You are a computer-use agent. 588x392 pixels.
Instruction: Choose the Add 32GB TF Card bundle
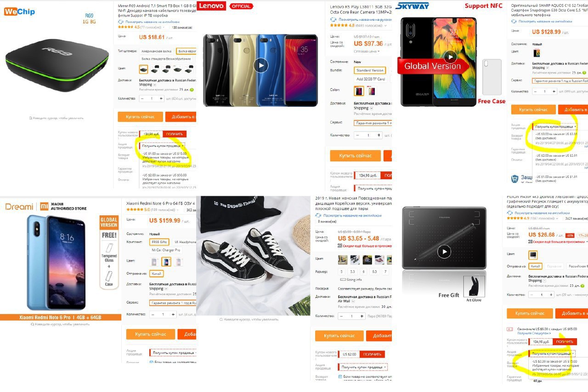(371, 79)
